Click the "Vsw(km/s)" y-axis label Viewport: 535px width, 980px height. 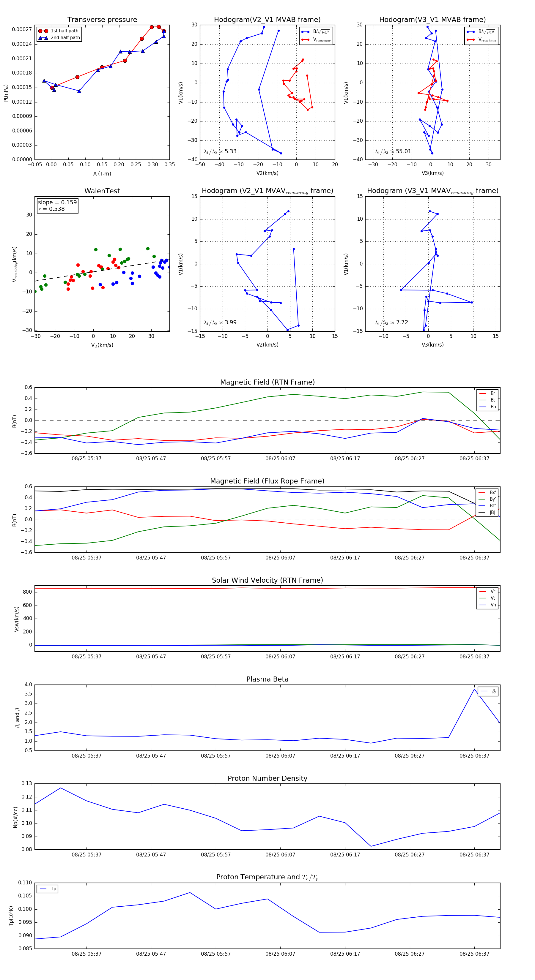tap(16, 619)
